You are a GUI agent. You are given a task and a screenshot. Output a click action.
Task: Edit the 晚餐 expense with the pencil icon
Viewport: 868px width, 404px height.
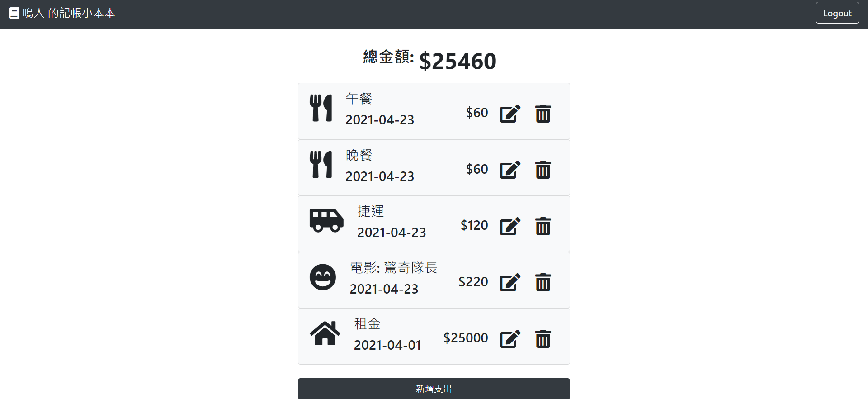[510, 170]
